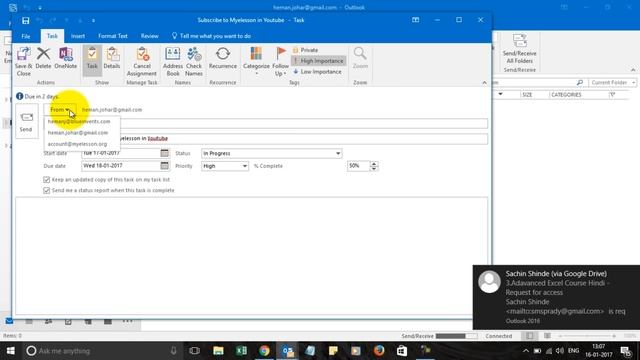
Task: Click the Outlook taskbar icon
Action: (288, 351)
